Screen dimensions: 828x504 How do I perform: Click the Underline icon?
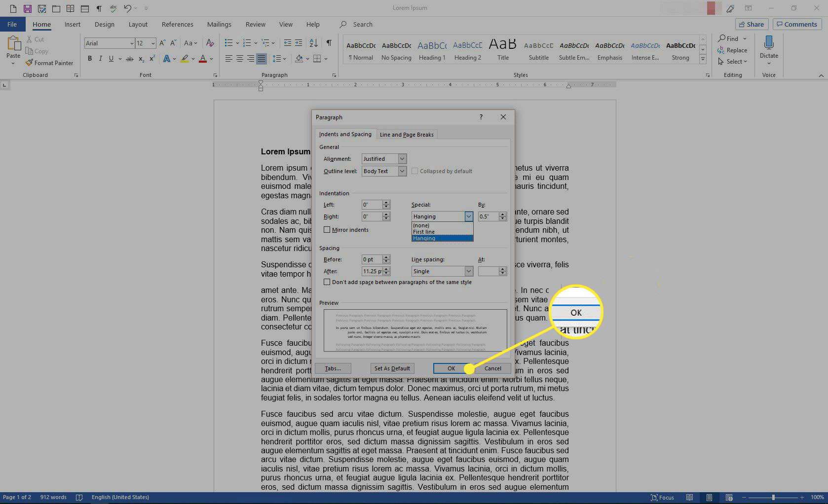point(111,59)
